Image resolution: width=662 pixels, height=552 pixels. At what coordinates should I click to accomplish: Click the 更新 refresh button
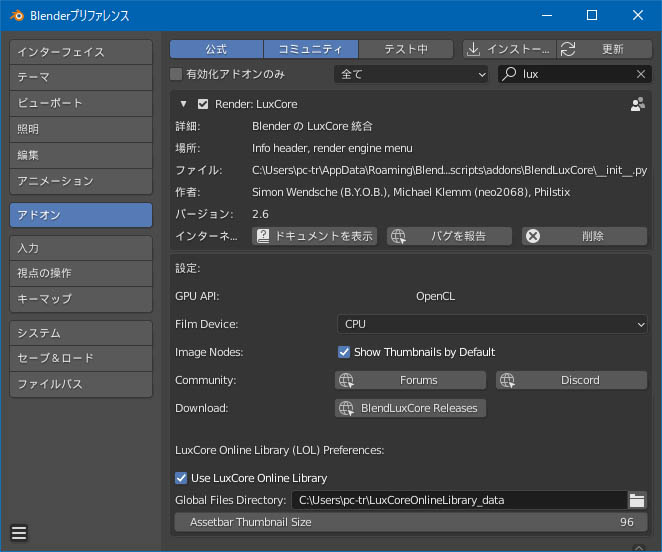pos(605,49)
